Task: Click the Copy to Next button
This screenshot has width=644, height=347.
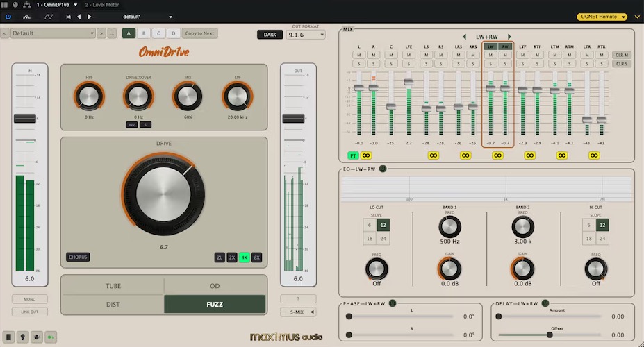Action: click(199, 33)
